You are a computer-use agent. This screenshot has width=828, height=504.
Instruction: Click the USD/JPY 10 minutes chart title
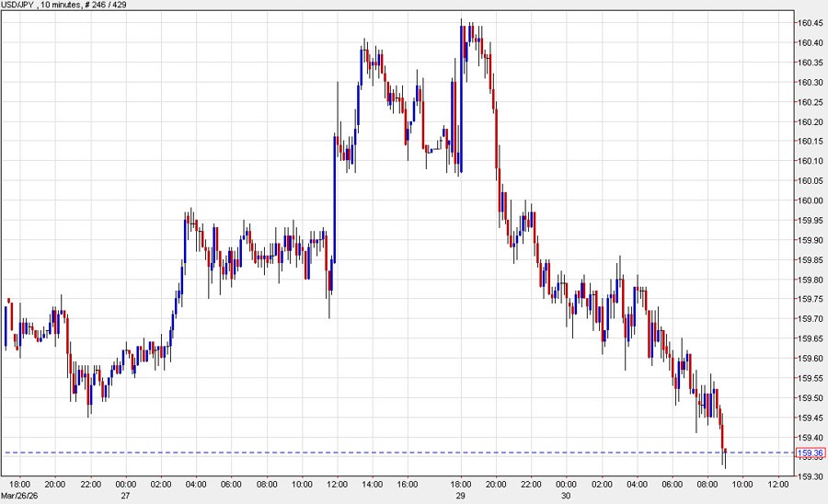click(x=63, y=5)
